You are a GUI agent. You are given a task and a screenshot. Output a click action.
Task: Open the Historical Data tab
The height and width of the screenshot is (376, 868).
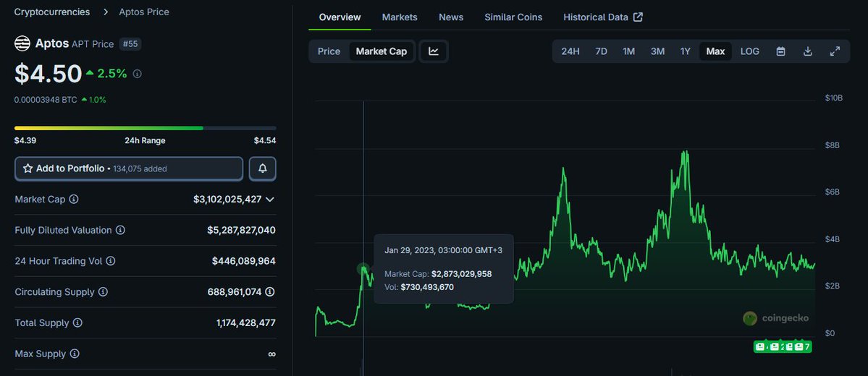596,17
